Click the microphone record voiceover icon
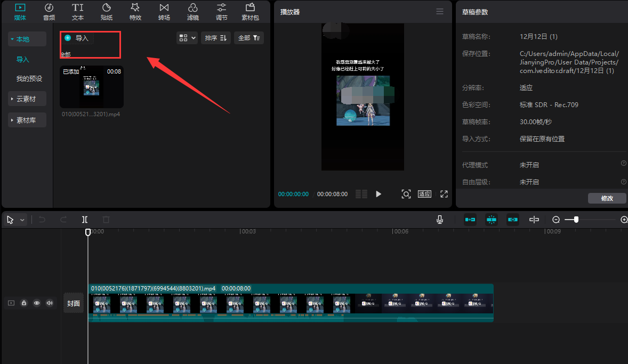Viewport: 628px width, 364px height. [x=440, y=220]
